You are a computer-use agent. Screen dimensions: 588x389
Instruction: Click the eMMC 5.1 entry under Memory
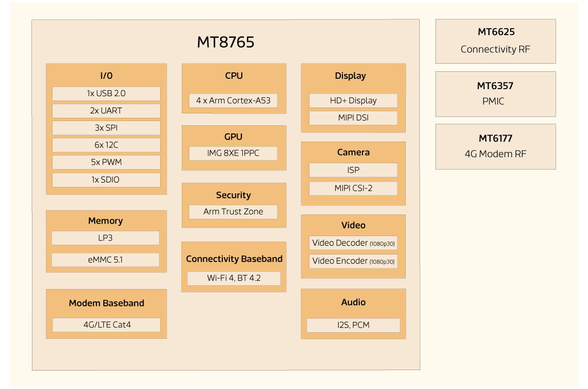click(x=105, y=259)
